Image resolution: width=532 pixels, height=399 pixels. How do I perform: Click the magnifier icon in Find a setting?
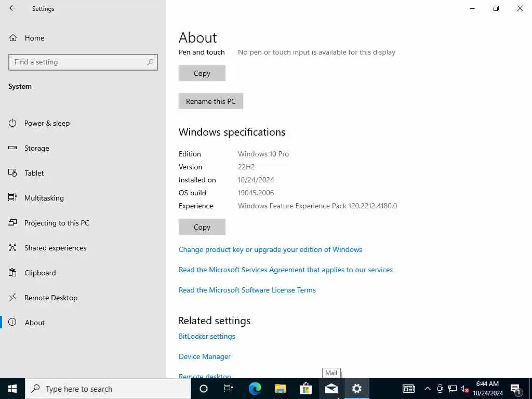click(x=150, y=62)
